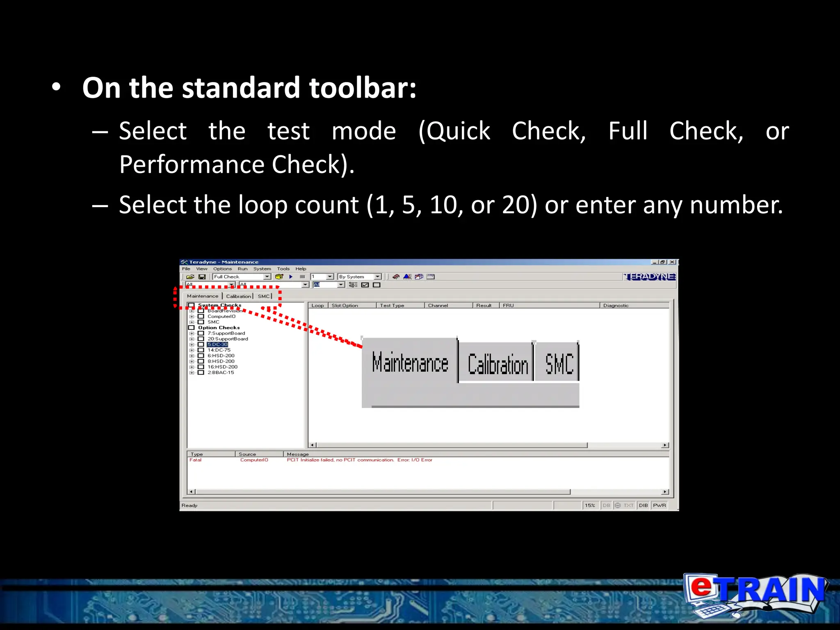Select the Fatal ComputerIO error message row
The height and width of the screenshot is (630, 840).
pos(428,460)
